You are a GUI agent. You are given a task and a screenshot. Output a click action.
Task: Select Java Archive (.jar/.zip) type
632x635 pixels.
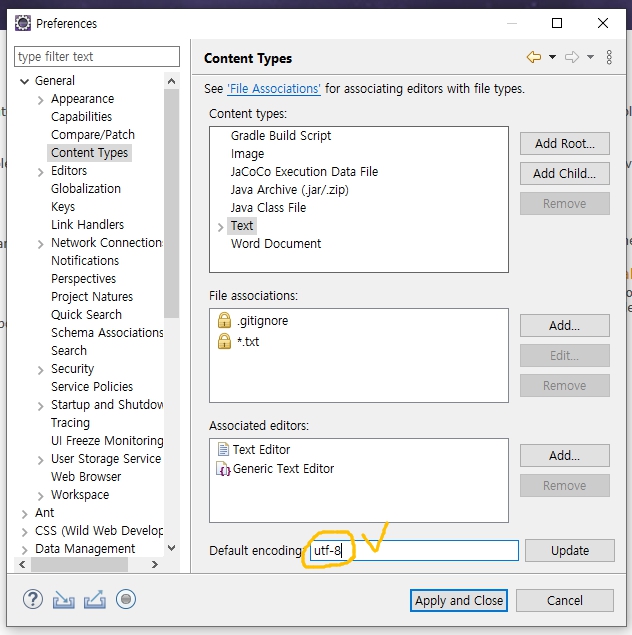(x=289, y=190)
